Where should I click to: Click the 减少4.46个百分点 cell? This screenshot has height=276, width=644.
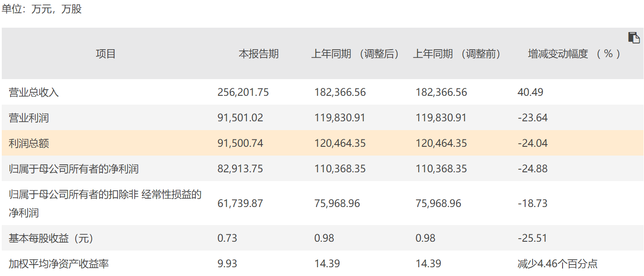(557, 264)
